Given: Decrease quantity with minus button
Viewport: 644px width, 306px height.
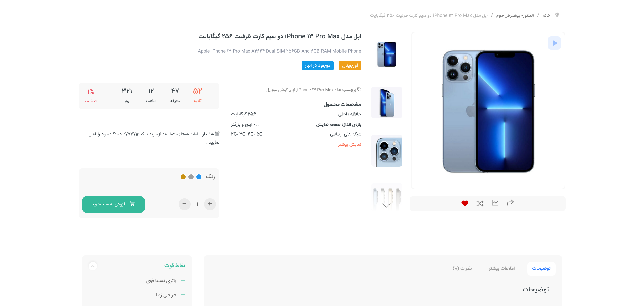Looking at the screenshot, I should pos(184,204).
